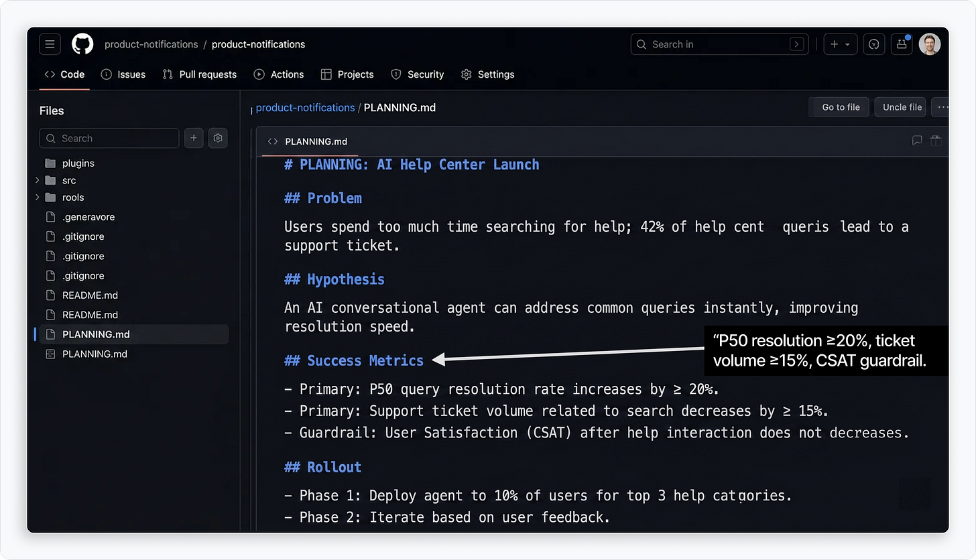This screenshot has height=560, width=976.
Task: Click the Go to file button
Action: pos(841,107)
